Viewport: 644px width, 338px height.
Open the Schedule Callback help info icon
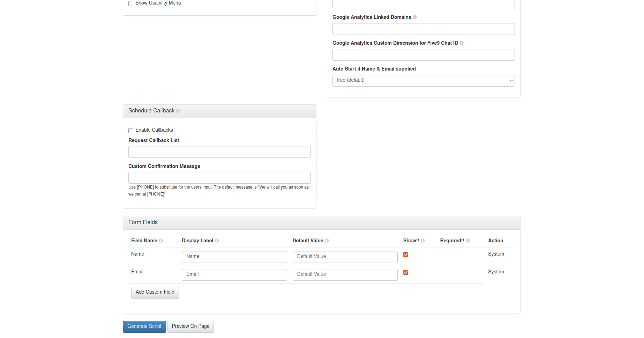[x=178, y=111]
